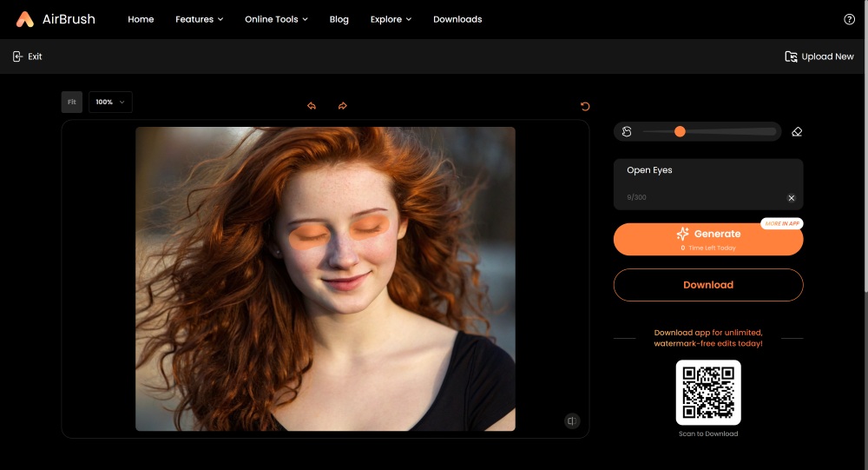
Task: Clear the prompt text with the X icon
Action: click(791, 198)
